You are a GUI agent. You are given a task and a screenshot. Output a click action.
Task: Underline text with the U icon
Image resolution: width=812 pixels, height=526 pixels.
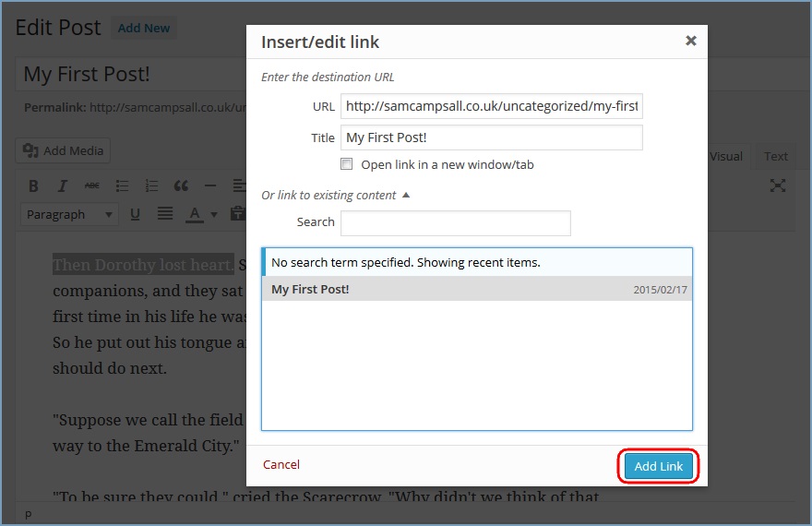pyautogui.click(x=135, y=214)
